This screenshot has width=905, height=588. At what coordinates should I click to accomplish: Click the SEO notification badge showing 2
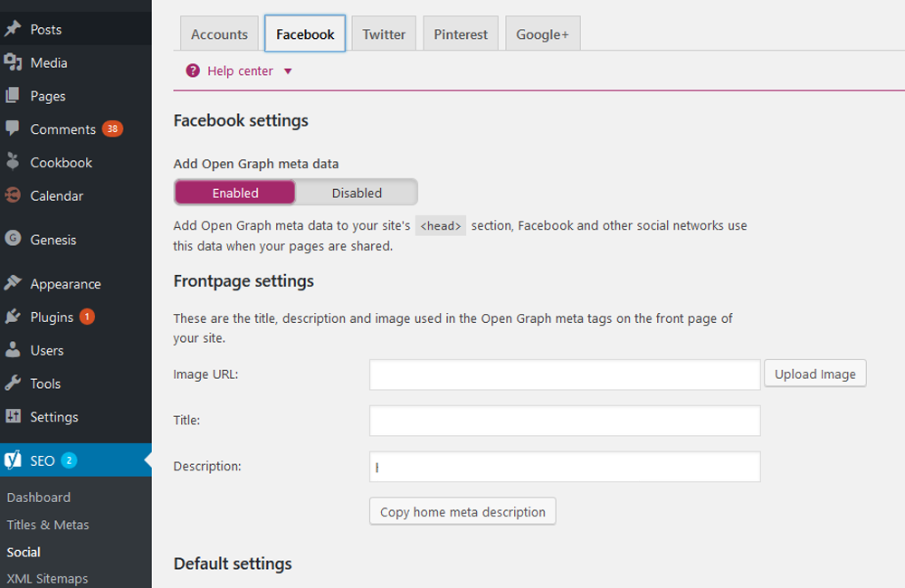coord(69,460)
